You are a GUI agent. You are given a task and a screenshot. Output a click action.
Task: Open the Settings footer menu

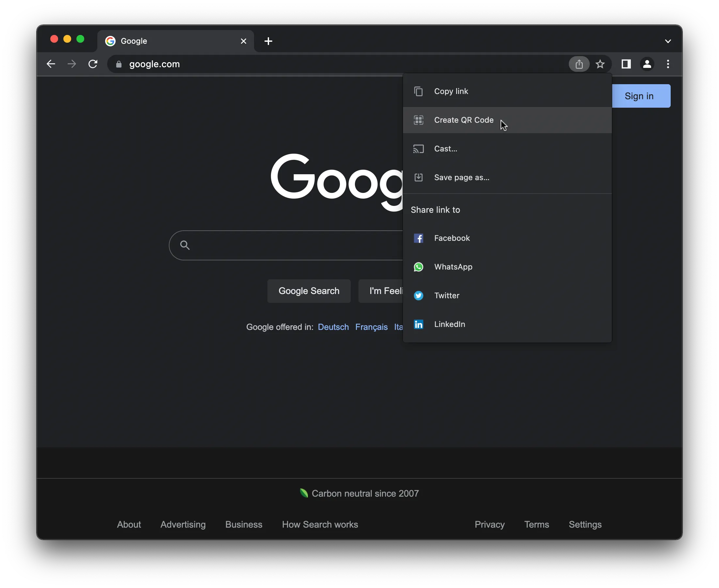click(585, 524)
